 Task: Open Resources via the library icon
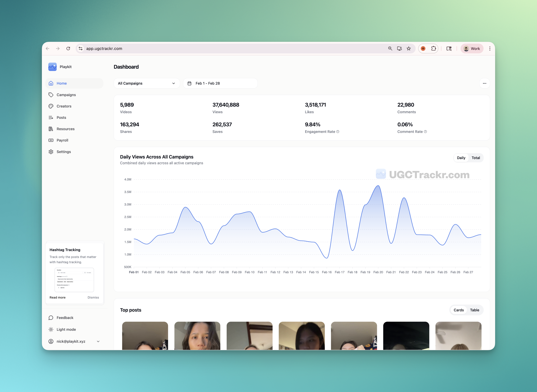pyautogui.click(x=51, y=129)
